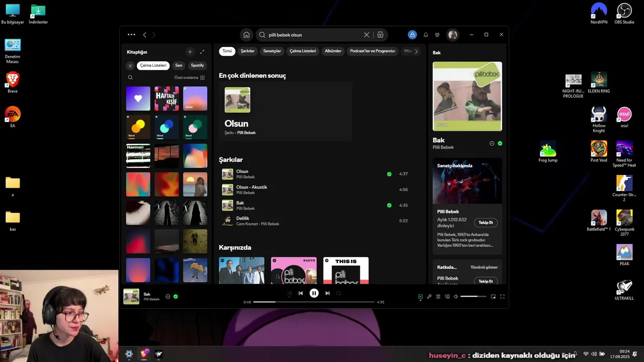Hide track via minus icon in right panel
Screen dimensions: 644x362
492,143
